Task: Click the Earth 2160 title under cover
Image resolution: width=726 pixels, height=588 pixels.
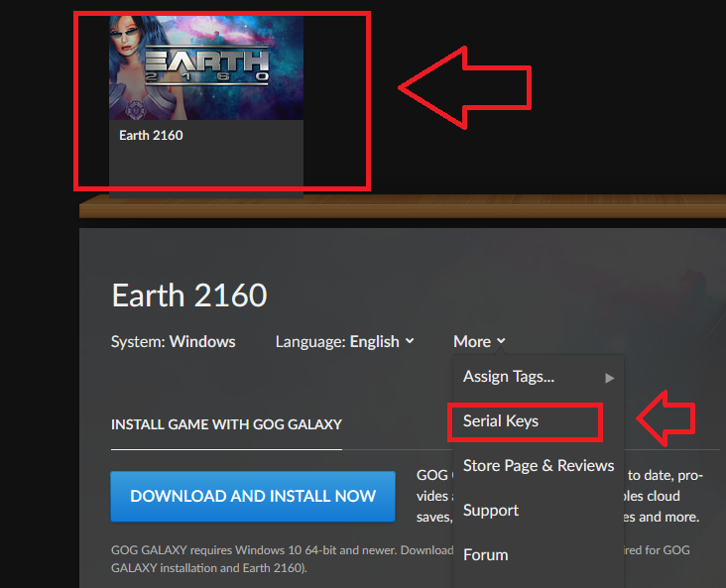Action: click(151, 135)
